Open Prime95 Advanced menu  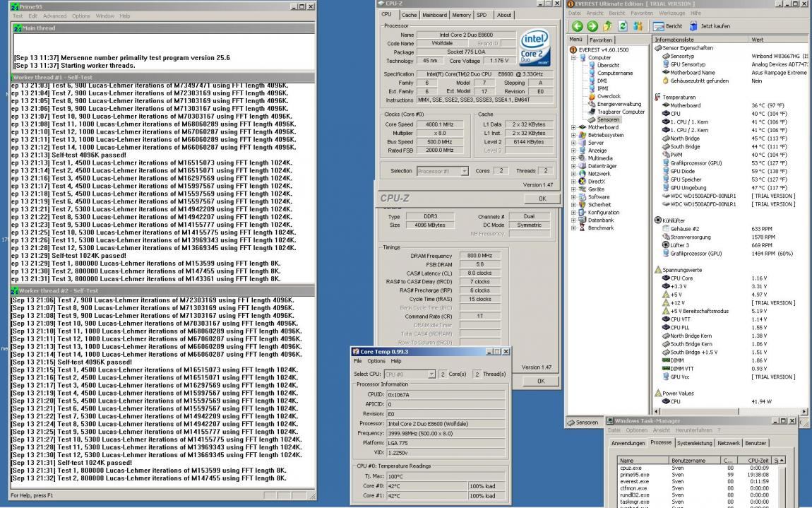coord(54,16)
